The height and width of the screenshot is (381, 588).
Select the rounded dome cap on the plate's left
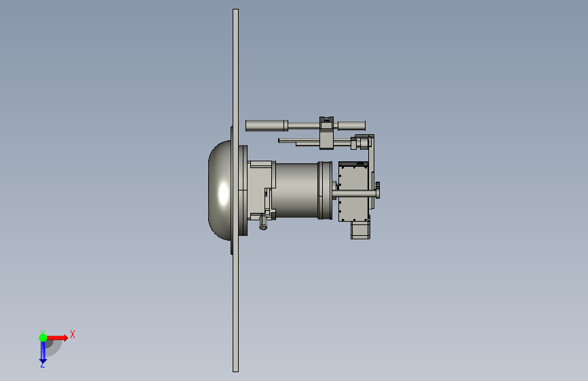[x=220, y=190]
